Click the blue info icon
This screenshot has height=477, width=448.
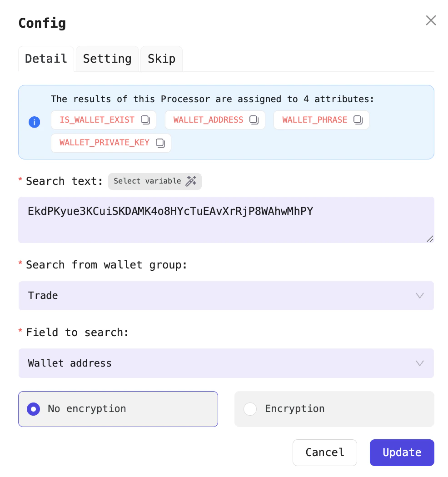coord(34,122)
